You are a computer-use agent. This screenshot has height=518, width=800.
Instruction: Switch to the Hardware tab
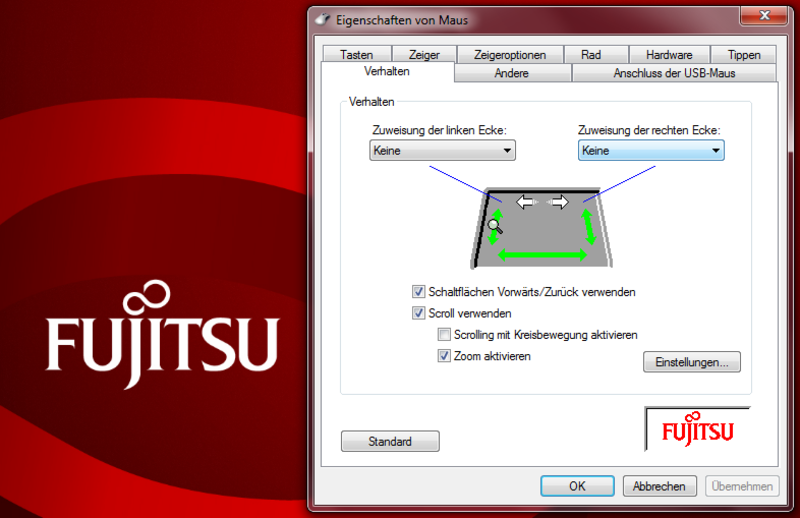tap(669, 55)
